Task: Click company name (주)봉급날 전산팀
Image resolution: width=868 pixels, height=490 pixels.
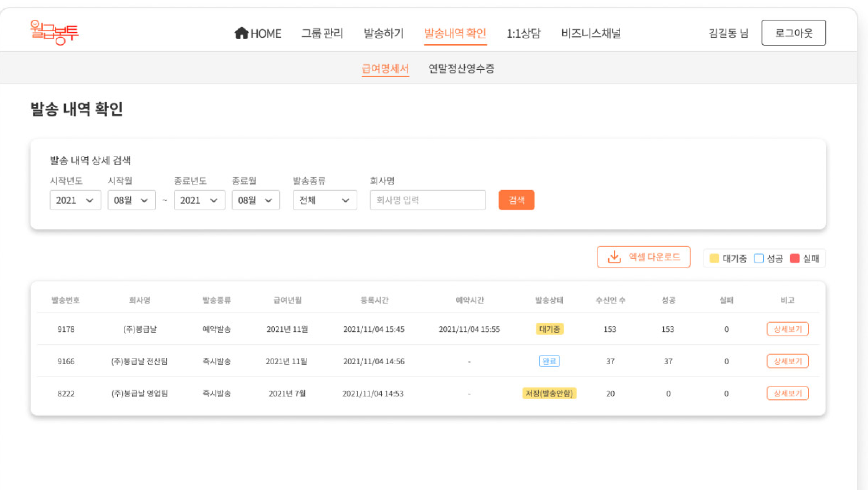Action: (x=139, y=361)
